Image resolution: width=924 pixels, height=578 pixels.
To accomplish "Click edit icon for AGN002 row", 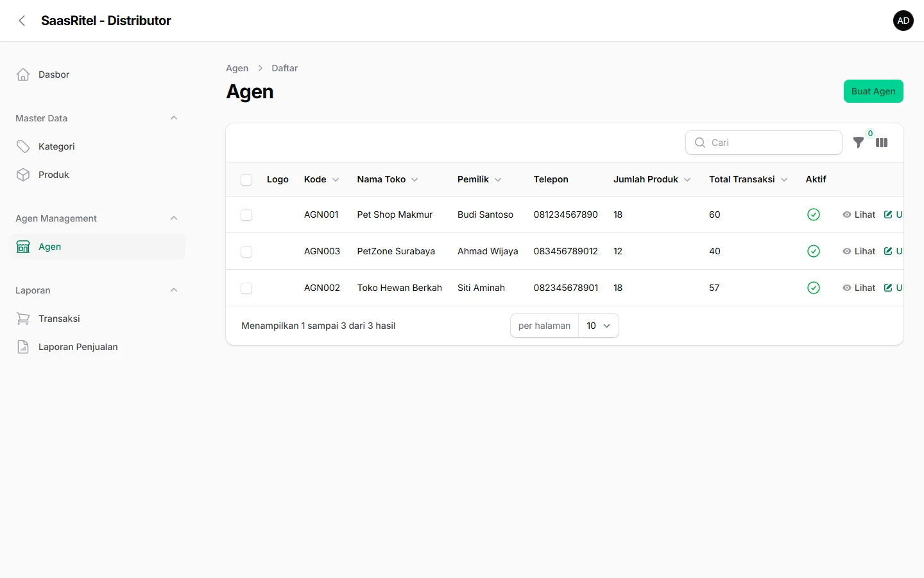I will (x=888, y=288).
